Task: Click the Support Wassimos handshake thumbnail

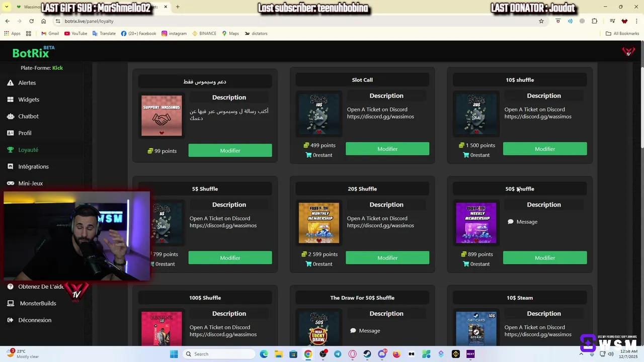Action: coord(162,116)
